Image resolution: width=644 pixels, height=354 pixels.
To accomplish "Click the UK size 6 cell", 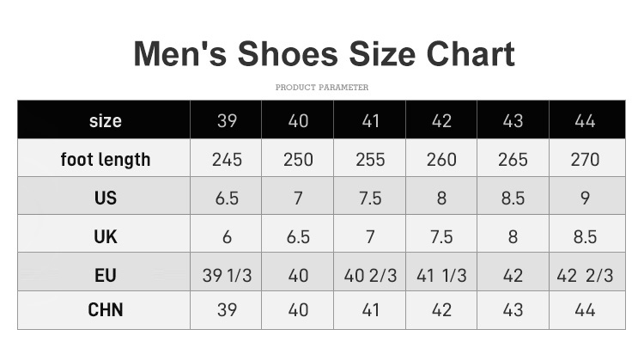I will [x=227, y=236].
